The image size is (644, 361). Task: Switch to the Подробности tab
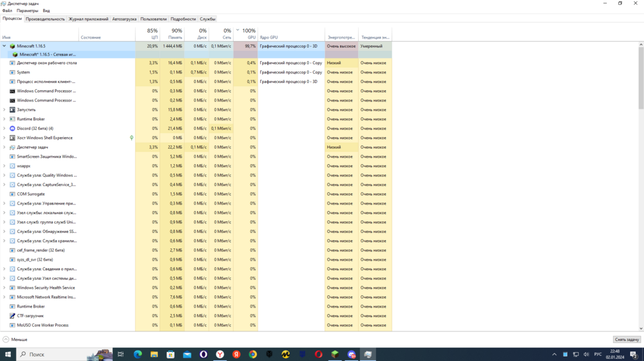(x=183, y=19)
